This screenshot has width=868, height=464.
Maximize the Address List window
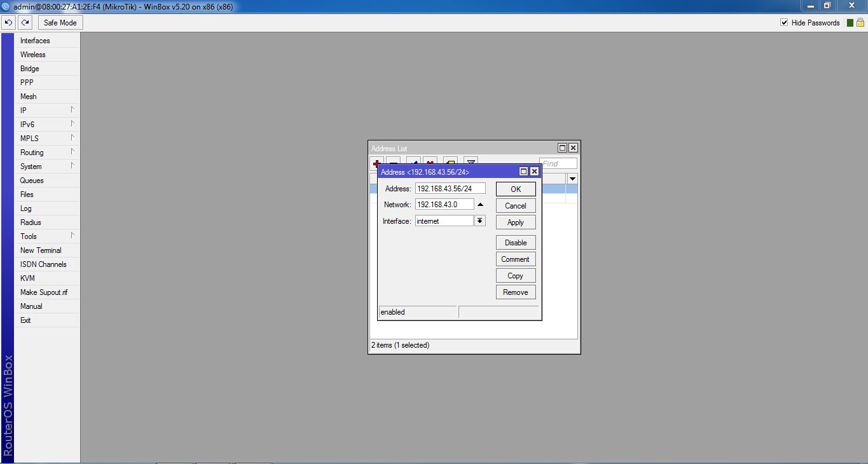tap(563, 148)
